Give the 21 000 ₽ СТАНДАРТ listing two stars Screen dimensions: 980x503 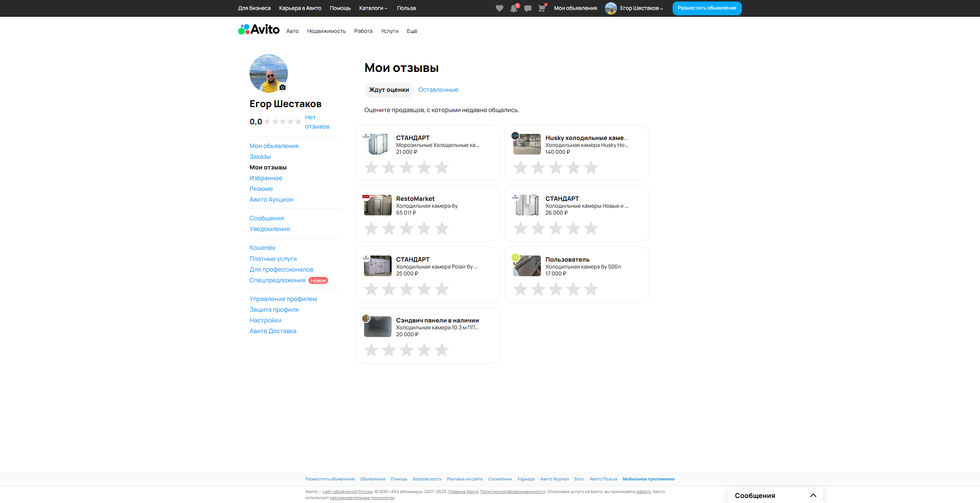[389, 168]
